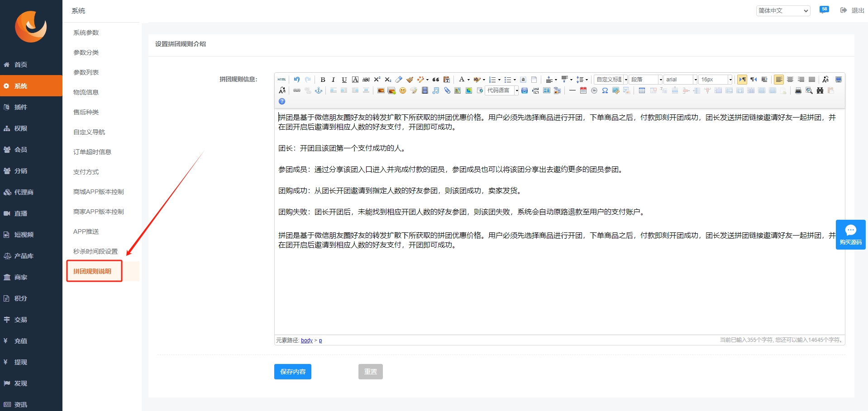Apply subscript formatting
This screenshot has width=868, height=411.
pyautogui.click(x=388, y=80)
